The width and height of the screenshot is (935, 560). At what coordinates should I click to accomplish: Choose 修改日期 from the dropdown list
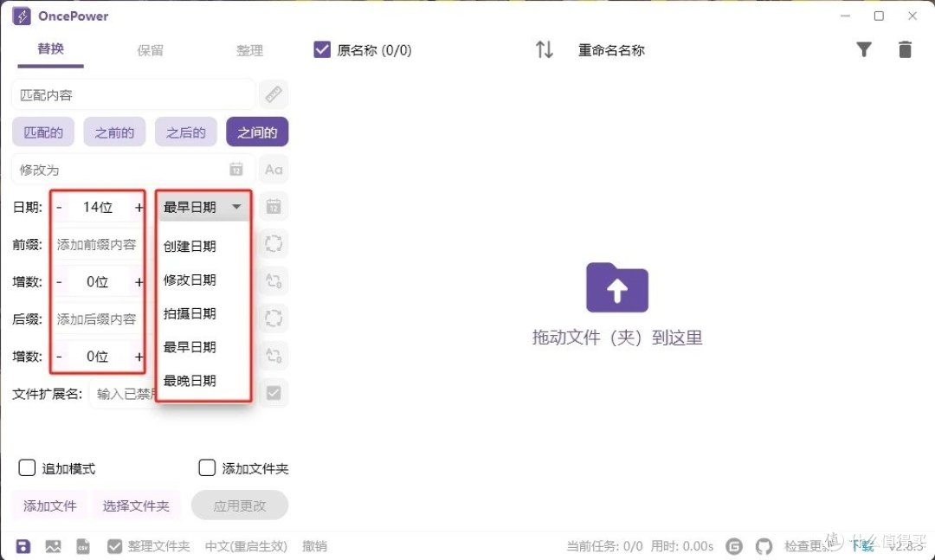203,280
